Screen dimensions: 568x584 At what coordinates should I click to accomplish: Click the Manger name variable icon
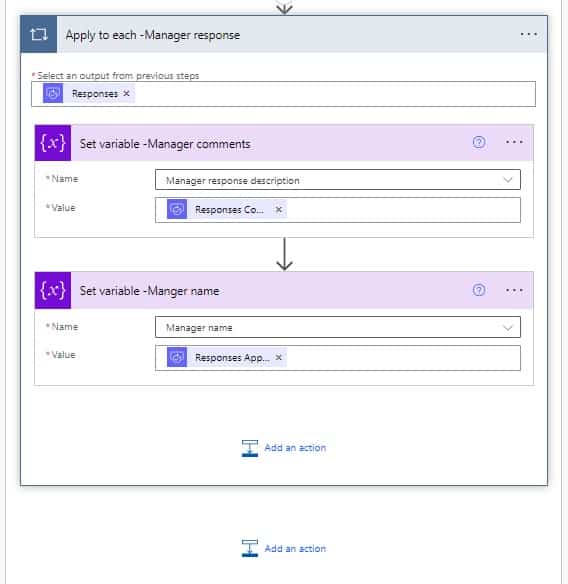coord(53,291)
